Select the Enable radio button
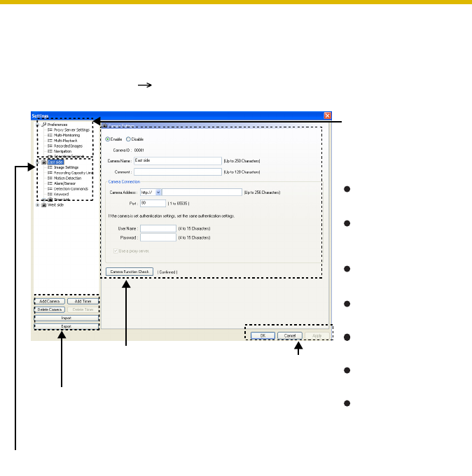 click(107, 139)
